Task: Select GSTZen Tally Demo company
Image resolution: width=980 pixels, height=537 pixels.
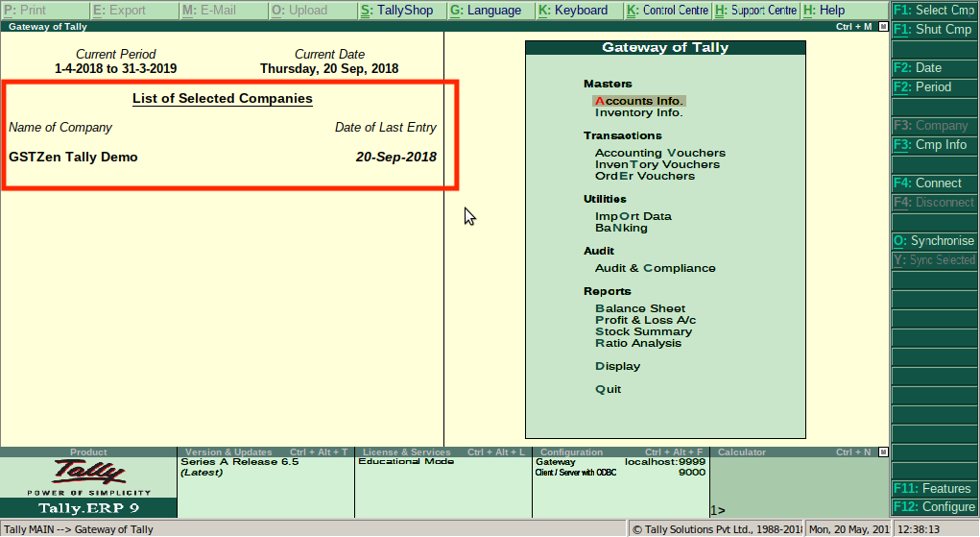Action: 73,158
